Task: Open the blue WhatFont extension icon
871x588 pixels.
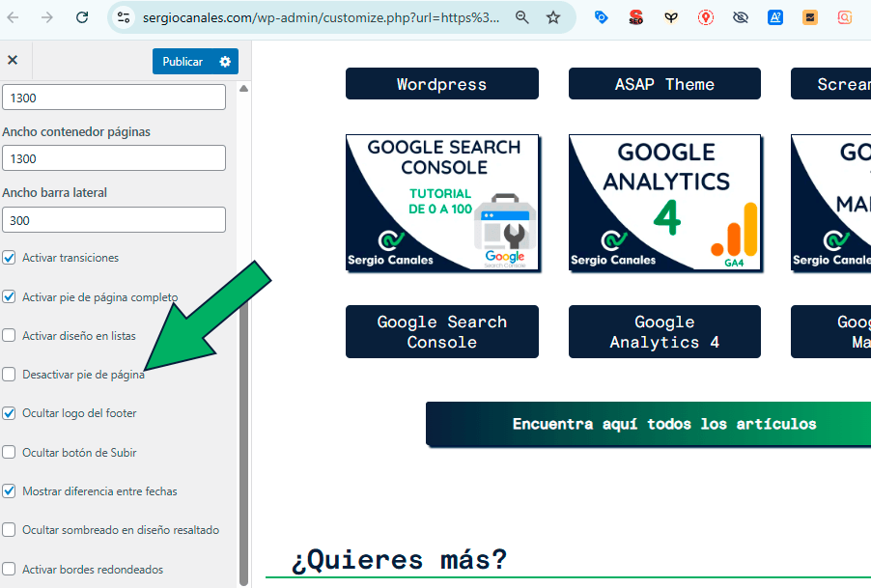Action: coord(775,17)
